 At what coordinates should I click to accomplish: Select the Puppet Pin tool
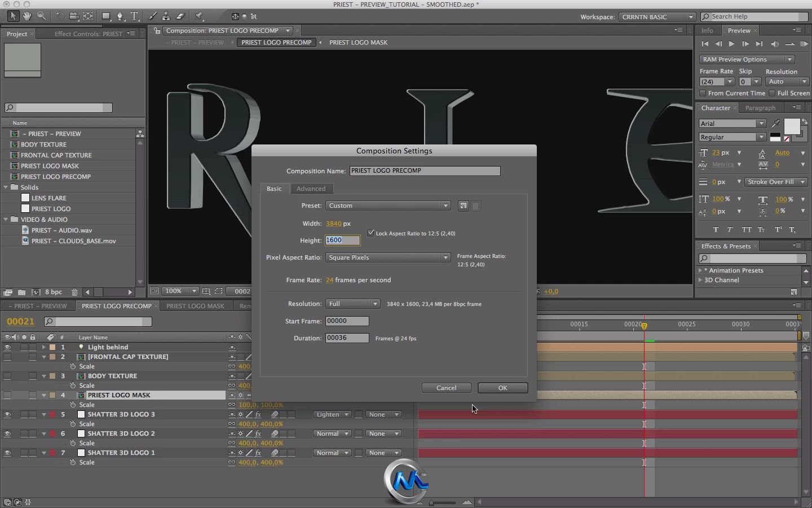point(198,16)
